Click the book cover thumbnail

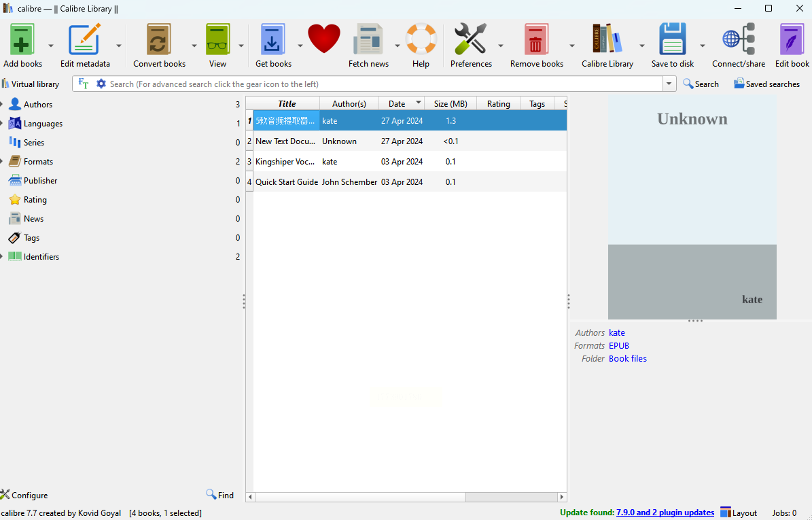[692, 207]
